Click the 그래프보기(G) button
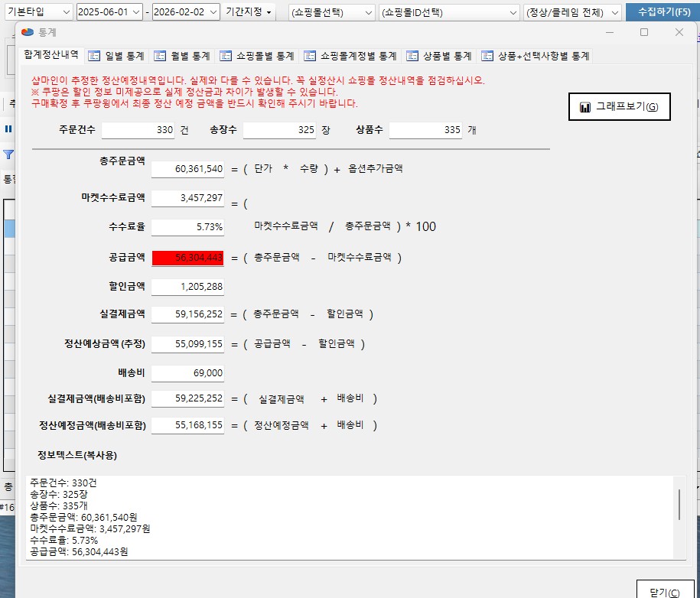Screen dimensions: 700x598 coord(620,107)
